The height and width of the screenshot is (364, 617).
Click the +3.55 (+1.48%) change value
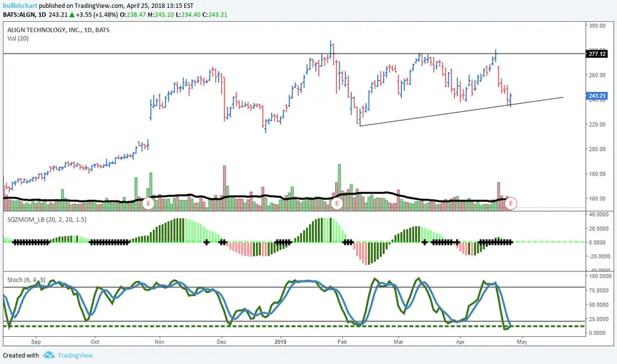tap(97, 15)
